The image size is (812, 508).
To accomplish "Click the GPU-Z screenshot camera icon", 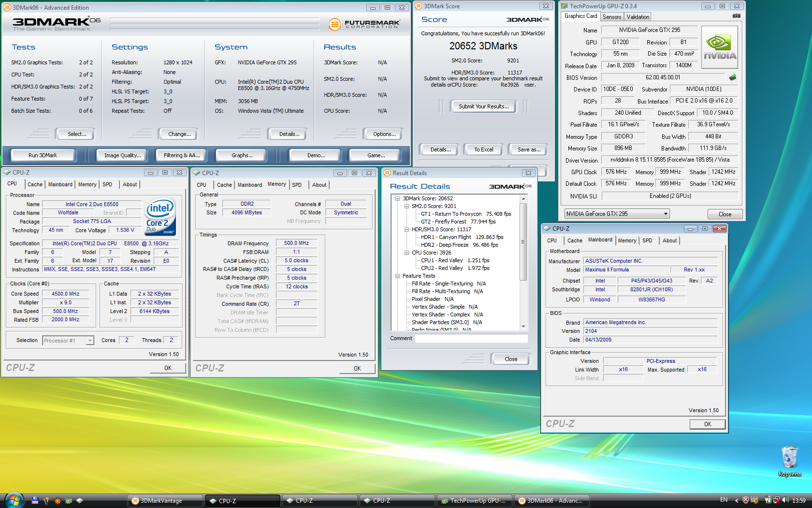I will coord(736,16).
